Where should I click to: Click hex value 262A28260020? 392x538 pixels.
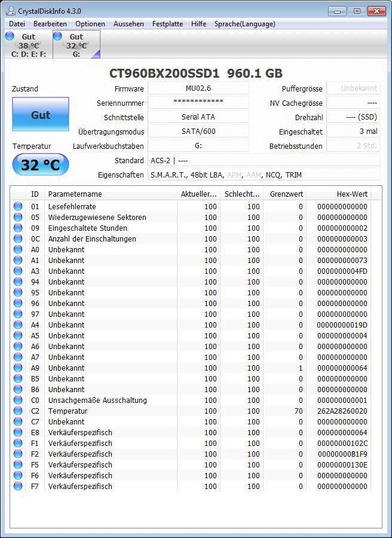tap(342, 411)
